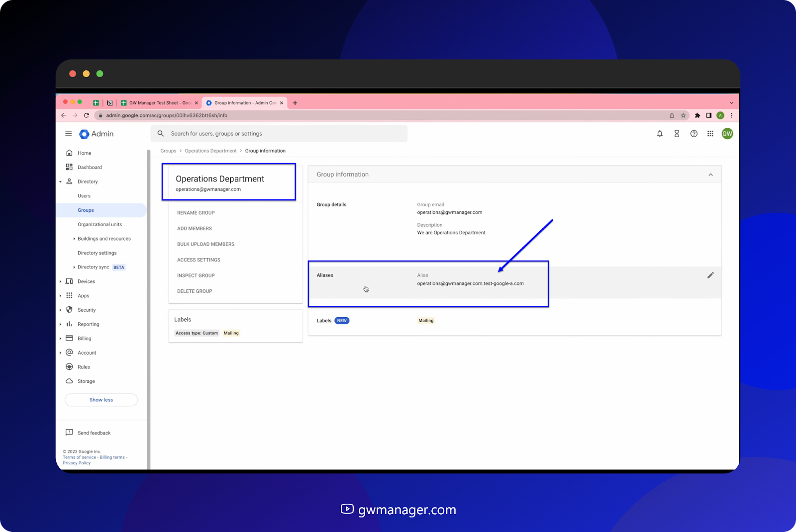Click Operations Department breadcrumb link
The width and height of the screenshot is (796, 532).
pos(210,151)
